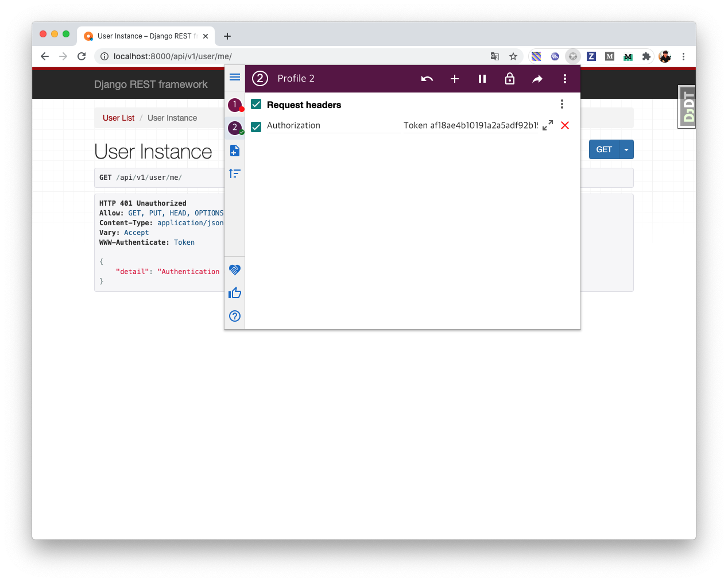This screenshot has width=728, height=582.
Task: Add a new profile via file-plus icon
Action: click(235, 151)
